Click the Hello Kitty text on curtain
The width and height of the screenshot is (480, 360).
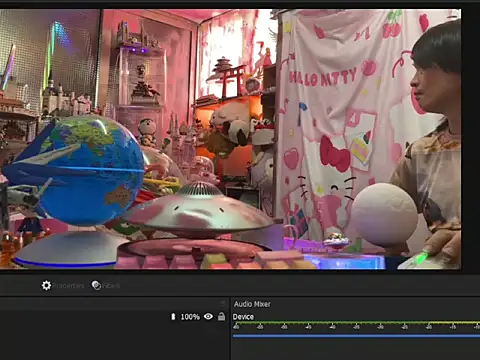pos(323,78)
